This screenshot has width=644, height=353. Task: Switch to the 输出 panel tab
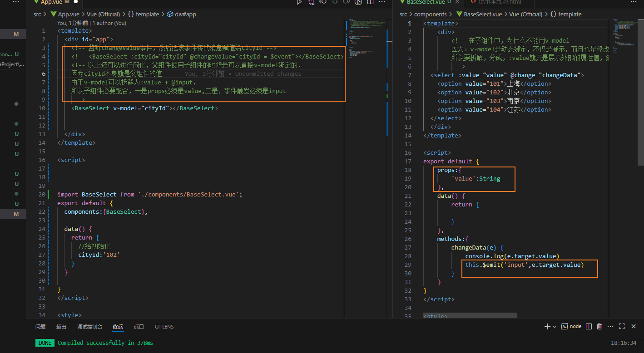point(61,327)
